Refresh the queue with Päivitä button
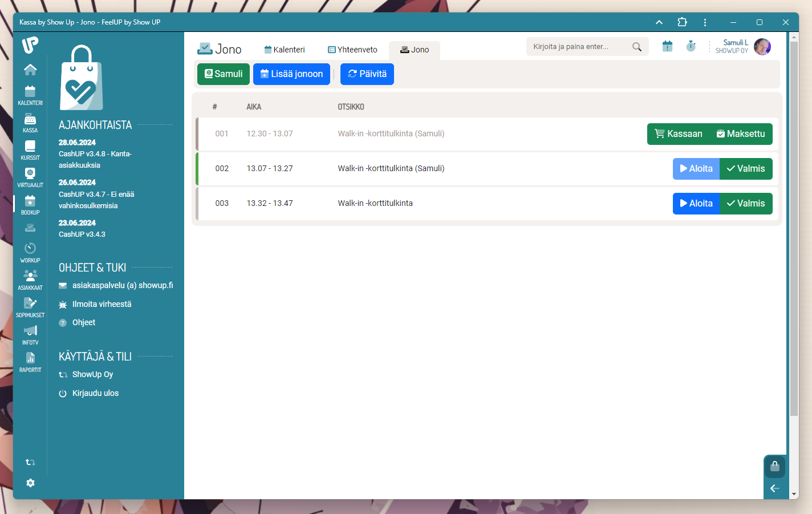 point(367,74)
